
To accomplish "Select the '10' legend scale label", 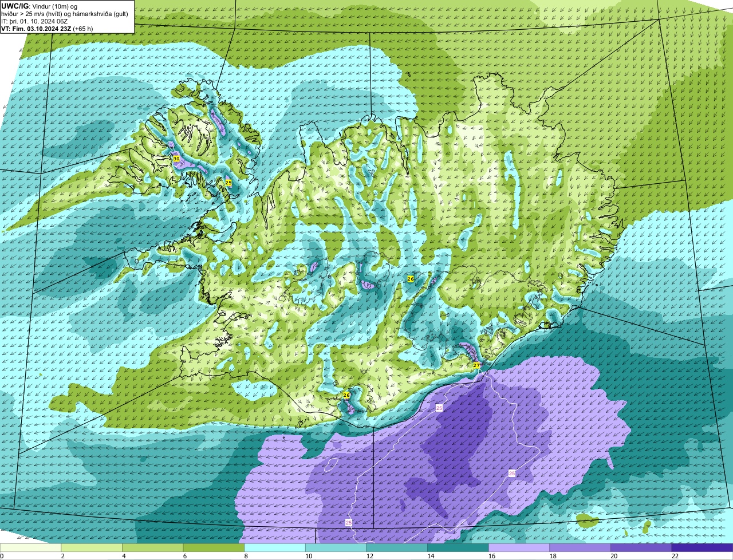I will tap(309, 556).
